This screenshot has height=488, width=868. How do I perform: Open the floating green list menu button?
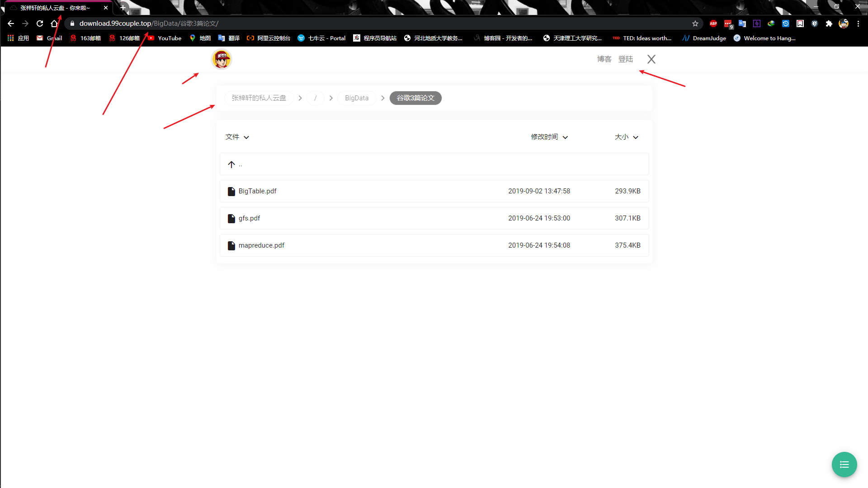coord(844,465)
